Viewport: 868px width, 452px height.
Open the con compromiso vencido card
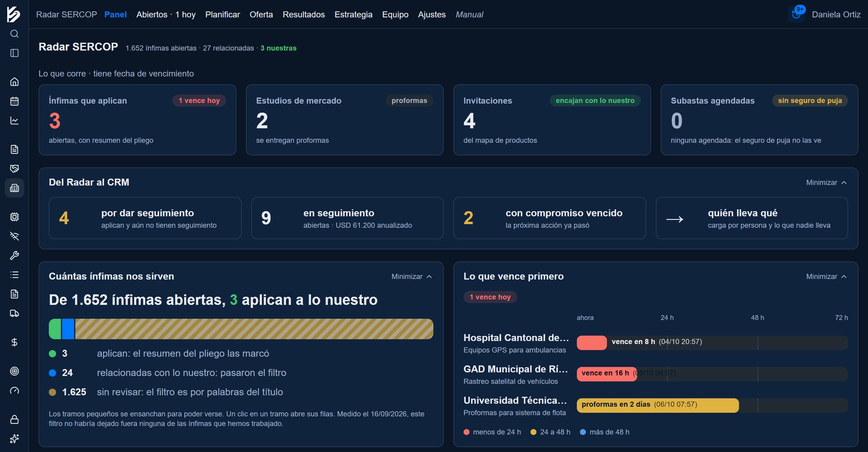point(549,218)
